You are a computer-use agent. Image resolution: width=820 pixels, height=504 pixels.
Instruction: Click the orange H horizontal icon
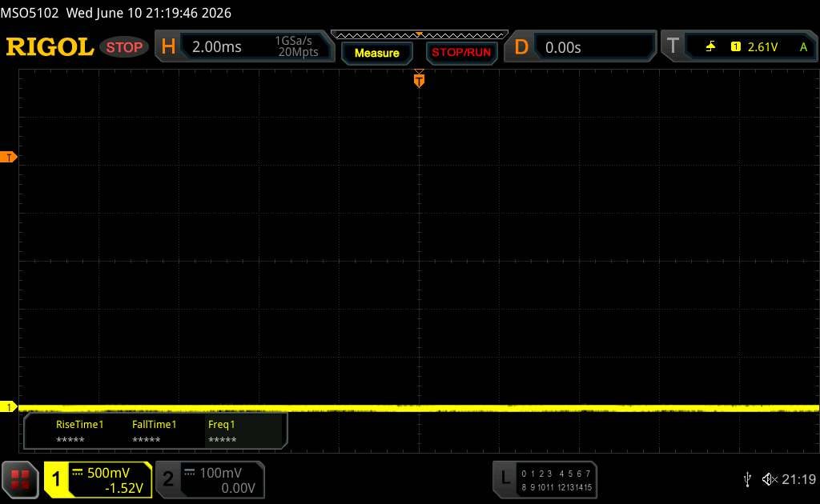click(168, 47)
